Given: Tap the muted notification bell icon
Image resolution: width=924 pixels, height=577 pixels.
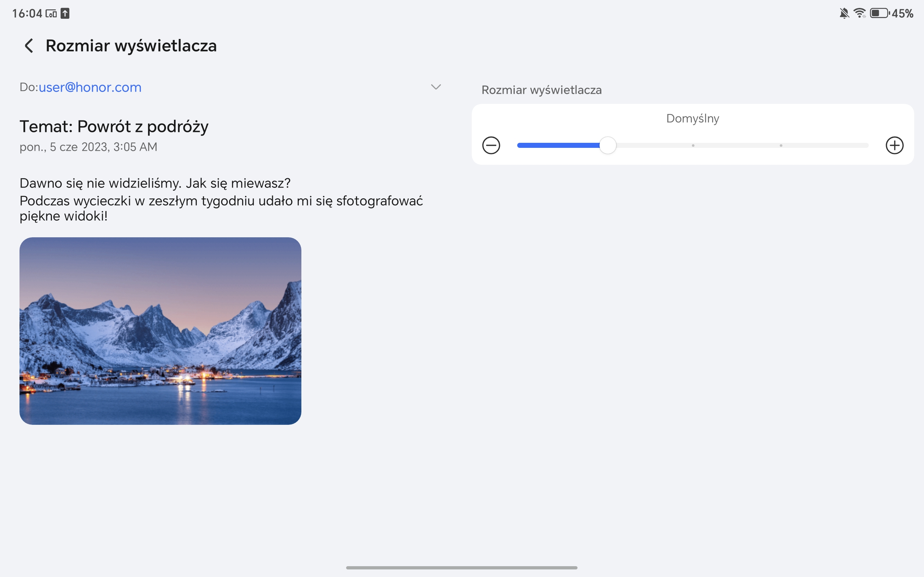Looking at the screenshot, I should pos(844,13).
